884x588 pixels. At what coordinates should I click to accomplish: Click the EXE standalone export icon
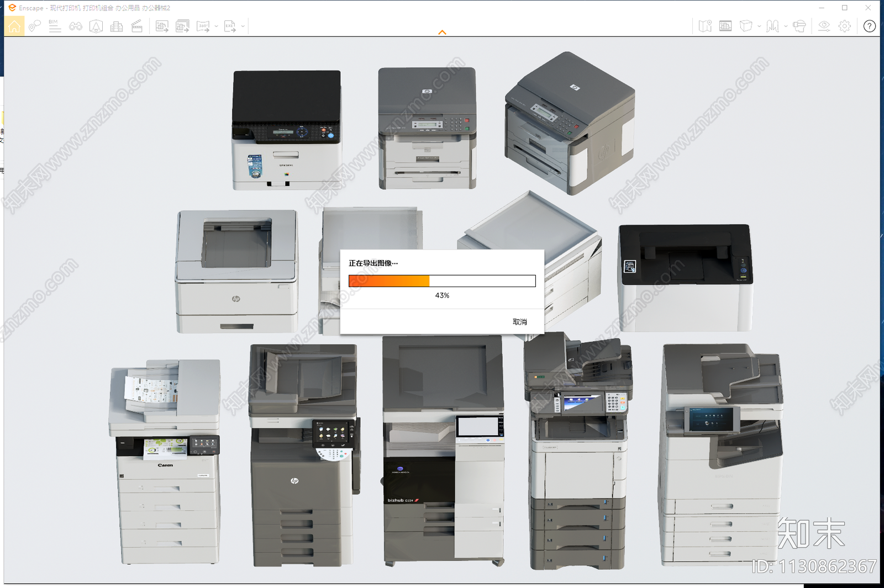(x=230, y=26)
